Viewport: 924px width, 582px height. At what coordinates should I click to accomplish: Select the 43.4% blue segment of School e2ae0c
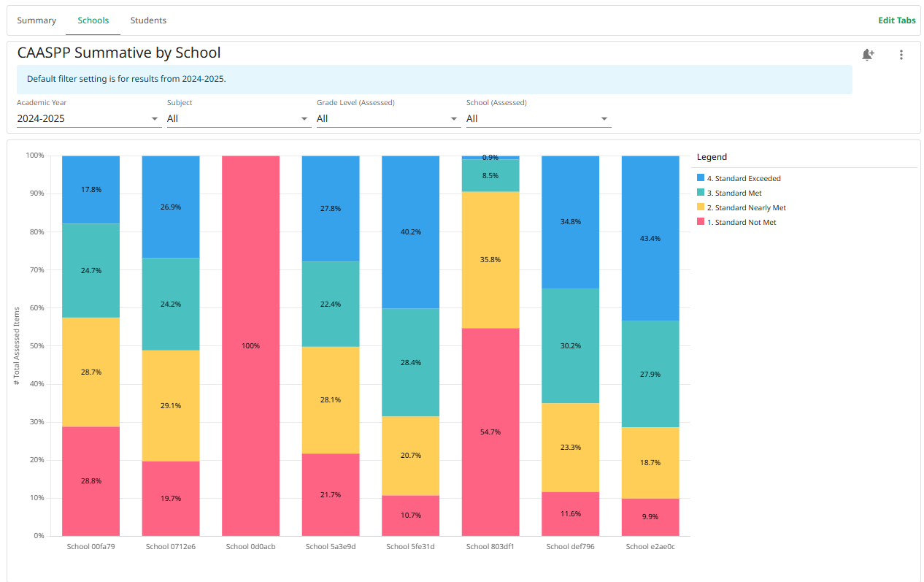(x=650, y=238)
